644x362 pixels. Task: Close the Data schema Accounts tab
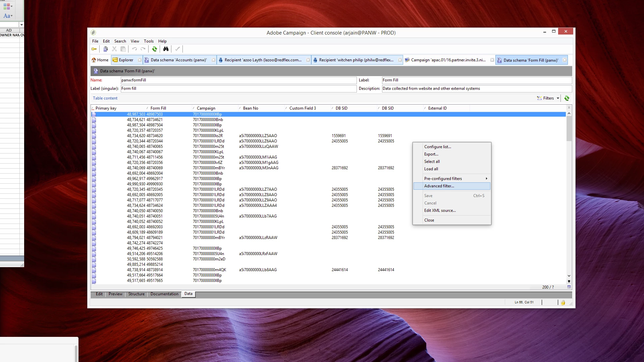point(214,60)
